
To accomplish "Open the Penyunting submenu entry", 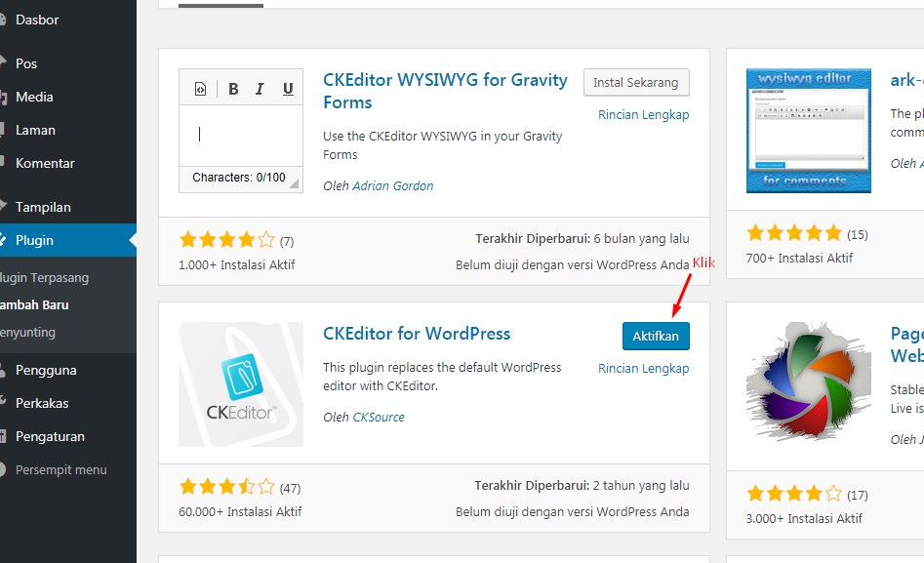I will [29, 331].
